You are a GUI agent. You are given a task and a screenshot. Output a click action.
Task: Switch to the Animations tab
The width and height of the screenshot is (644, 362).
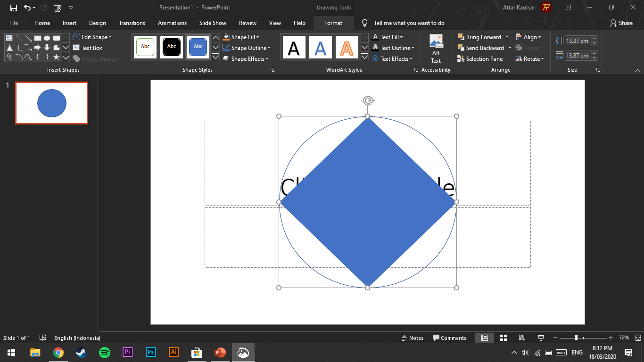pyautogui.click(x=172, y=23)
